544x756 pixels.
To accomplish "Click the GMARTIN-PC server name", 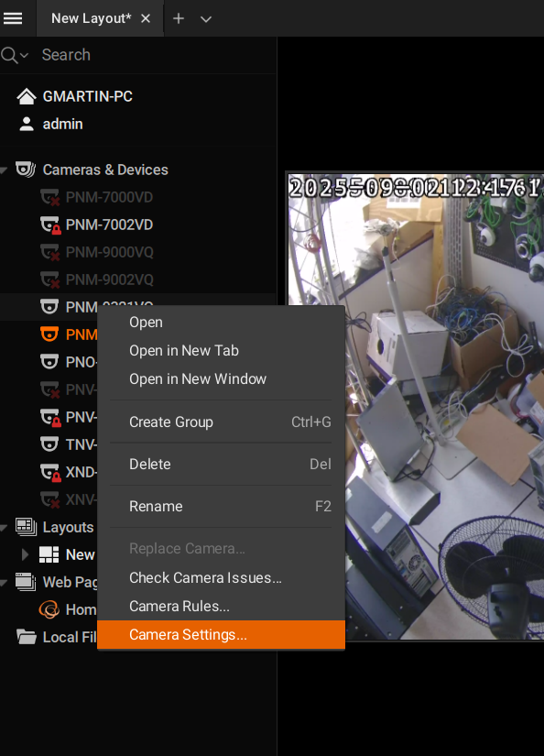I will tap(88, 96).
